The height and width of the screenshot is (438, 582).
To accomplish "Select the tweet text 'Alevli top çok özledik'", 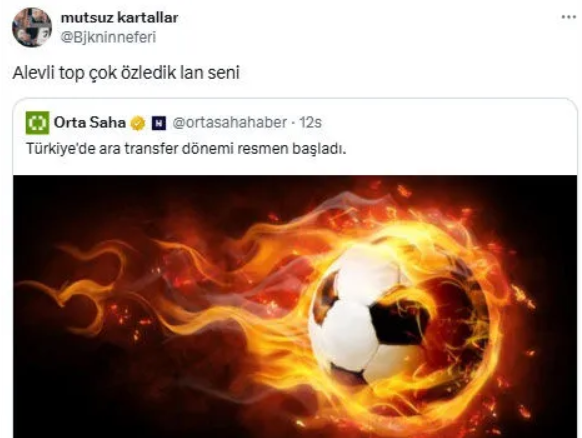I will (95, 73).
